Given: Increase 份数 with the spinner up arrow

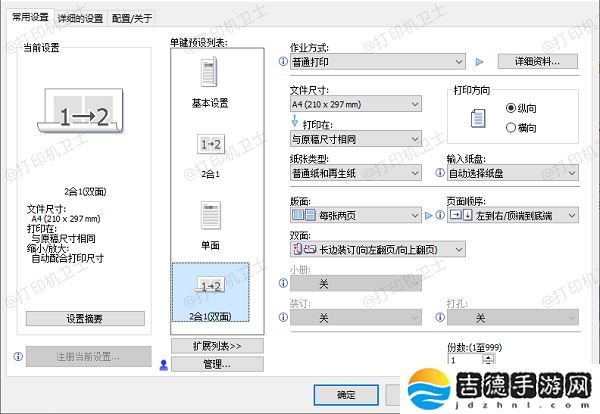Looking at the screenshot, I should tap(489, 357).
